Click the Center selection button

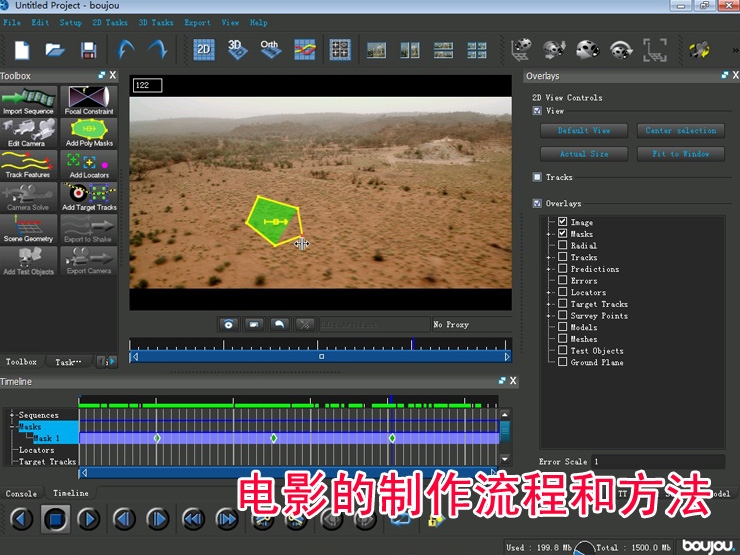681,130
